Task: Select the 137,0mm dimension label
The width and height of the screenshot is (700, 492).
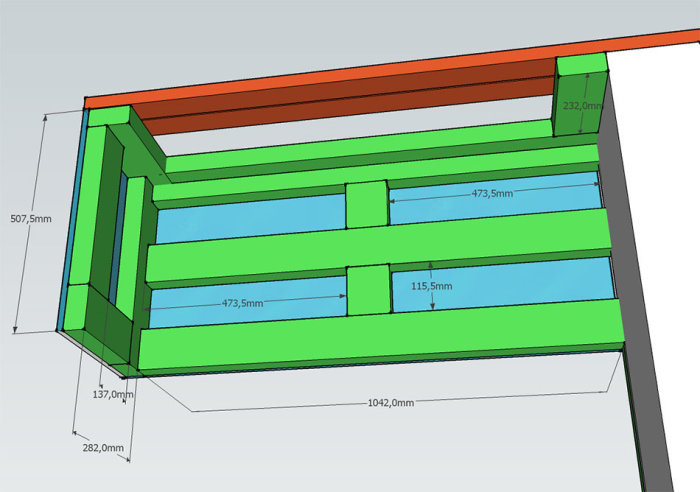Action: (x=113, y=394)
